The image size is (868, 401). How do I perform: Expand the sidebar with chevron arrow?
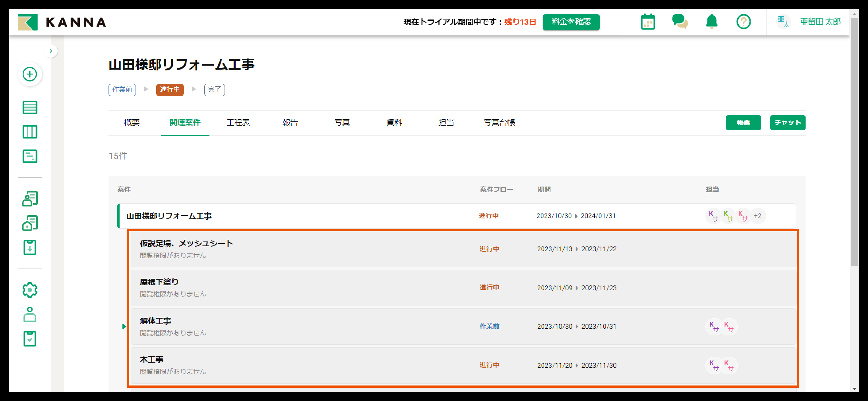point(51,51)
